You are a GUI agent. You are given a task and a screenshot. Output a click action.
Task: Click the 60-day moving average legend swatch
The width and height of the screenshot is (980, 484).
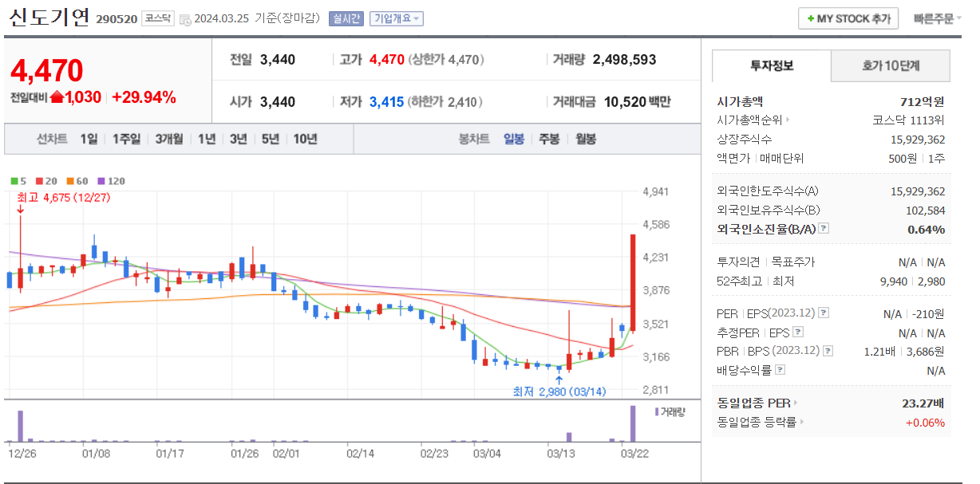click(71, 181)
